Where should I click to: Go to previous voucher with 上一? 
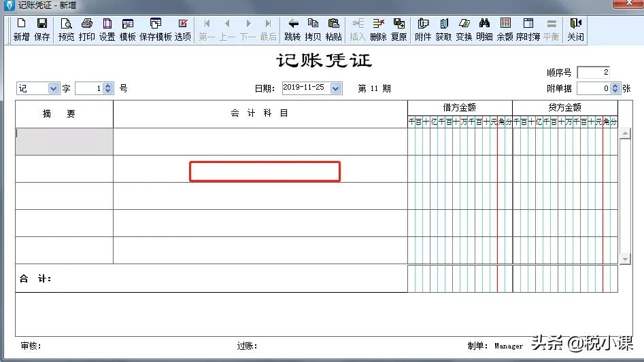point(227,29)
